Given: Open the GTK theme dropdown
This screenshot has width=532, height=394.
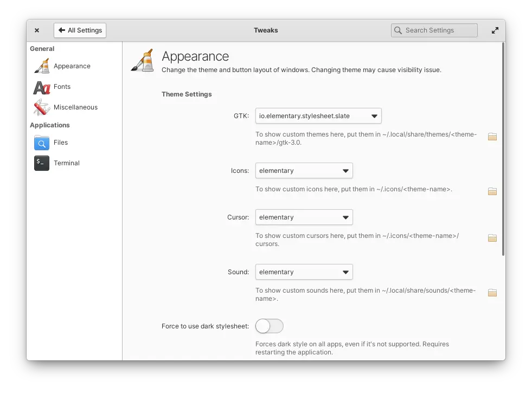Looking at the screenshot, I should click(x=318, y=116).
